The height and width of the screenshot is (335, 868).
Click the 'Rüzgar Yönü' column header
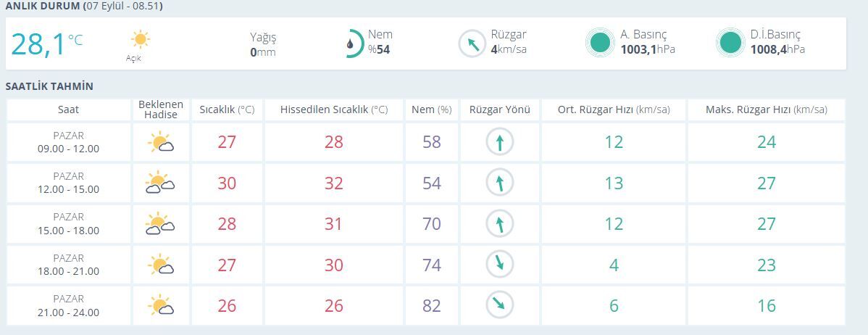[500, 109]
